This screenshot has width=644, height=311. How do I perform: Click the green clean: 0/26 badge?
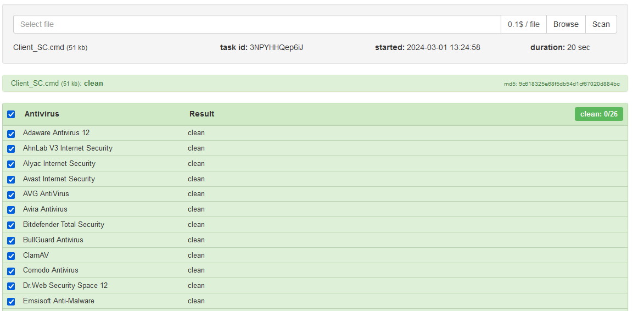(598, 114)
